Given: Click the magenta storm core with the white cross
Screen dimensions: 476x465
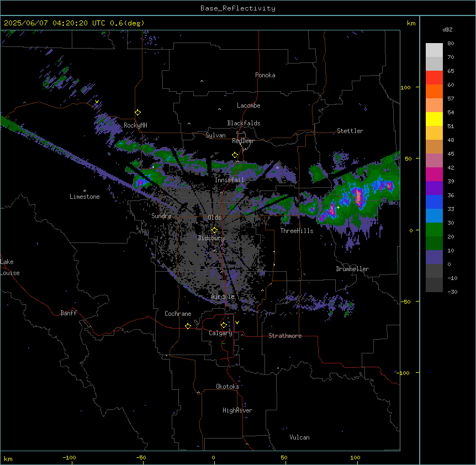Looking at the screenshot, I should coord(332,211).
